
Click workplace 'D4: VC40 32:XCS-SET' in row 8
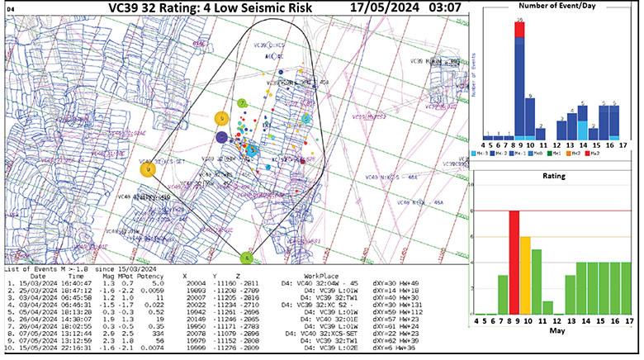[x=322, y=334]
